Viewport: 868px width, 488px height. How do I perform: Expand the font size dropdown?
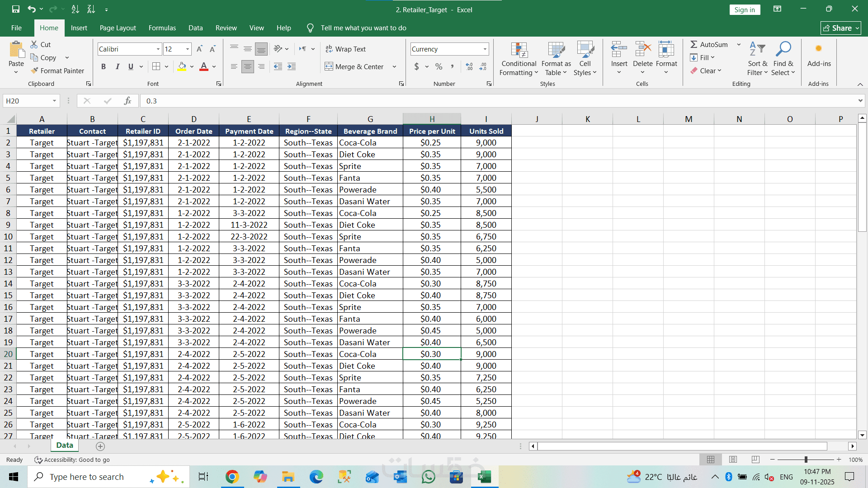(x=187, y=49)
